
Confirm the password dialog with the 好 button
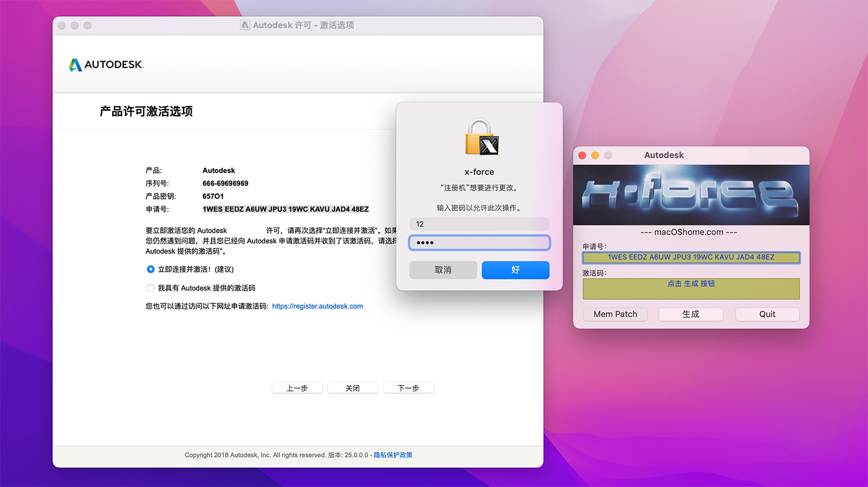pos(516,270)
